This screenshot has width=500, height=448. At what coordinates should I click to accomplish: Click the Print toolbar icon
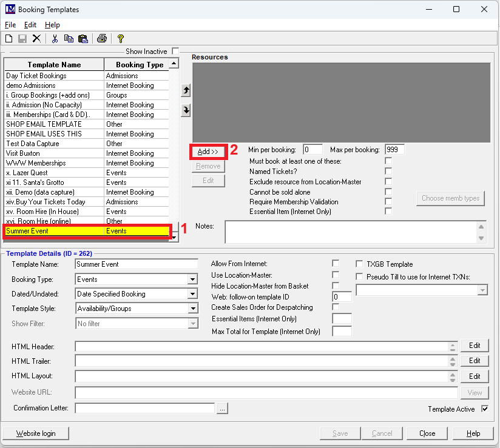tap(102, 39)
